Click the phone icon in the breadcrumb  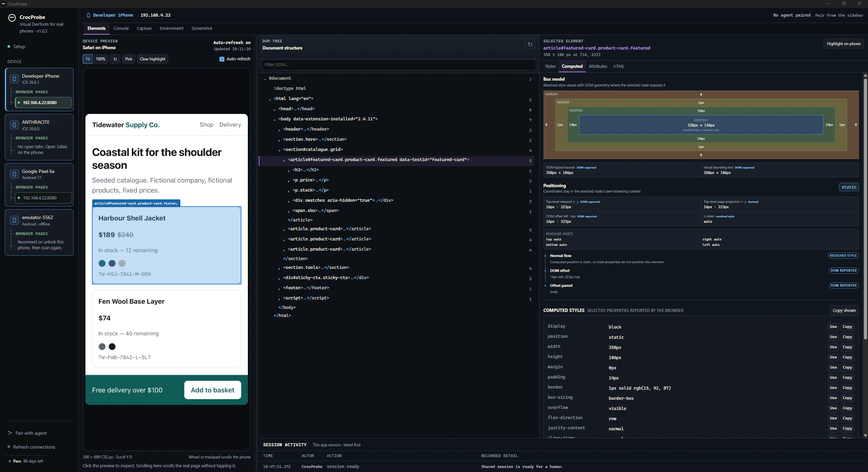click(88, 15)
